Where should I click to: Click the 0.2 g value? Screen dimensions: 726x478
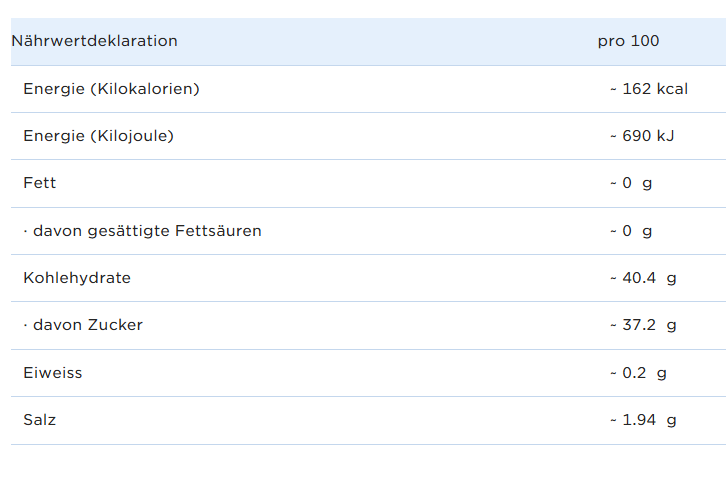(x=638, y=373)
